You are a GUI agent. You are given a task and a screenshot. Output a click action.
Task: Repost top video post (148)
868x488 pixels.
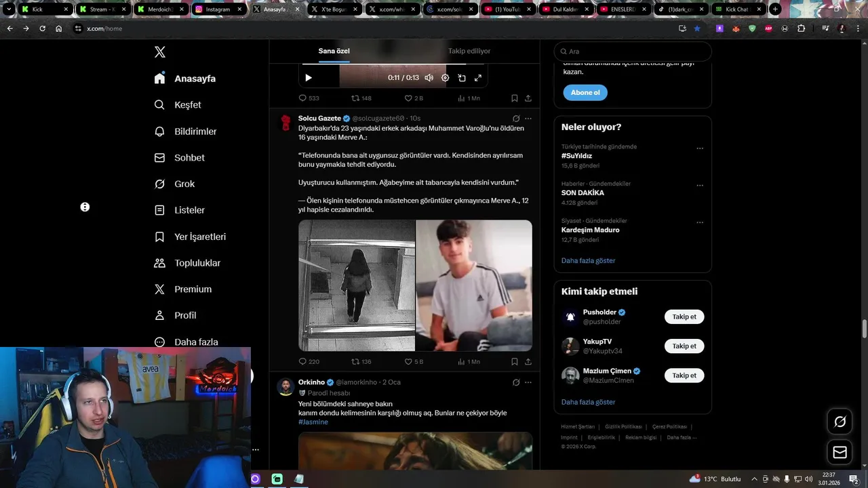click(x=361, y=98)
